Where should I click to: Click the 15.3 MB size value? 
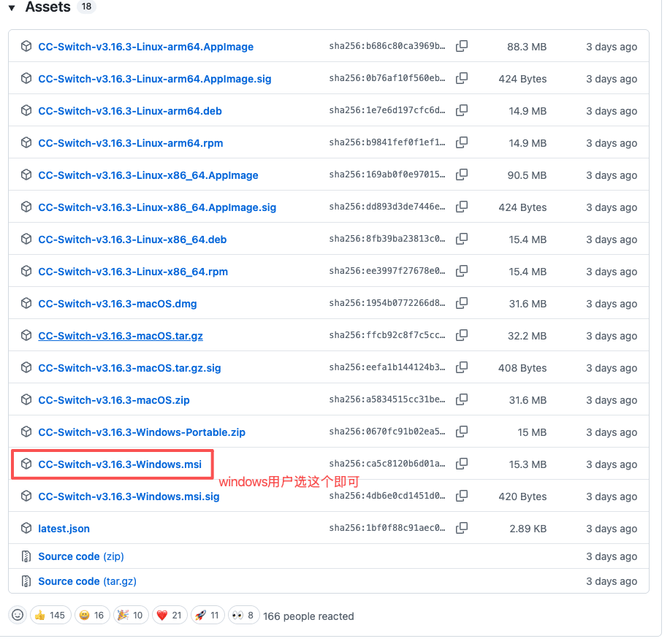[528, 464]
